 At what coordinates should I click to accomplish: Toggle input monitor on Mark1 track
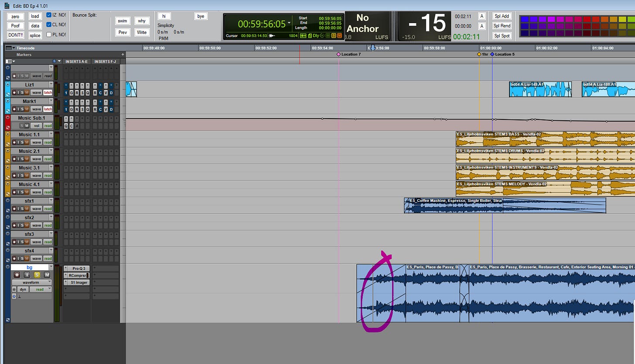point(18,109)
